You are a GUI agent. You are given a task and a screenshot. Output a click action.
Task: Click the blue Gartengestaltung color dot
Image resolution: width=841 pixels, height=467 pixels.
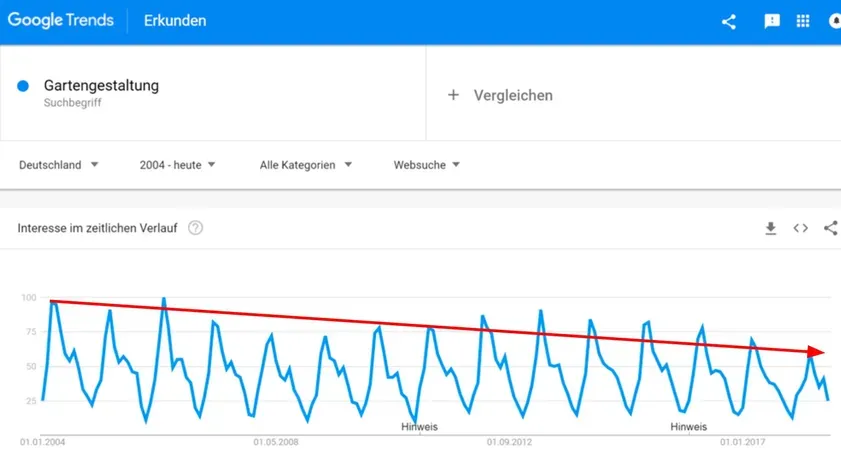click(x=23, y=86)
